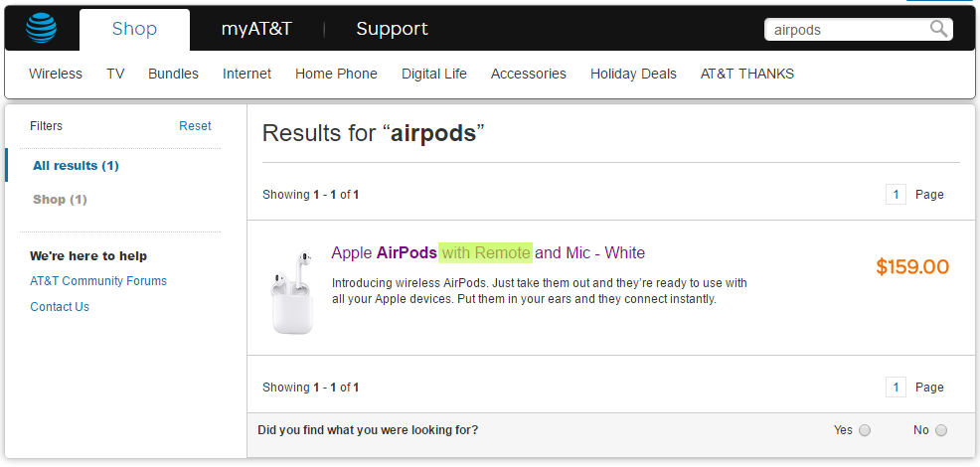Screen dimensions: 980x467
Task: Open the TV menu
Action: click(115, 74)
